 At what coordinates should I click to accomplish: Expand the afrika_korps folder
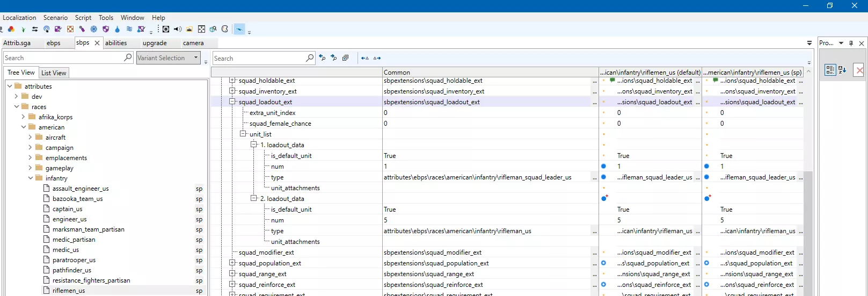[23, 117]
